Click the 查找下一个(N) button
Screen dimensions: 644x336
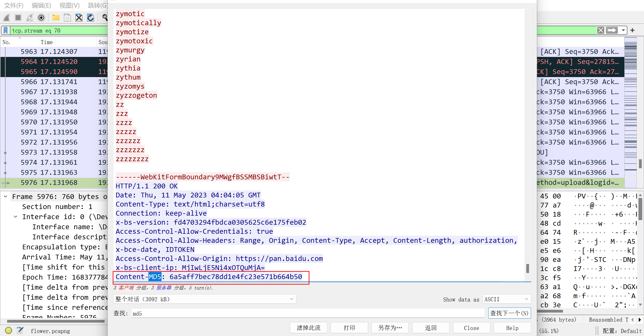(509, 313)
